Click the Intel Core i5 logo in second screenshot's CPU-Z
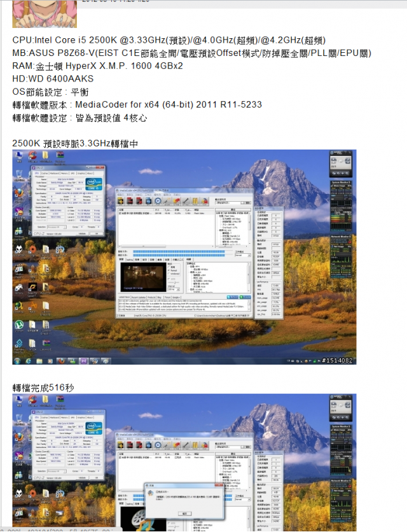The image size is (407, 532). (x=94, y=428)
